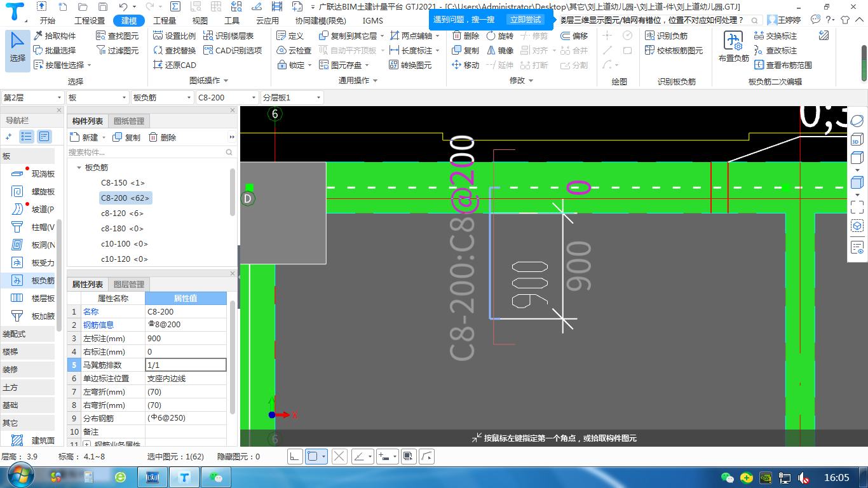Click 校核板筋图元 check tool
Viewport: 868px width, 488px height.
(674, 50)
